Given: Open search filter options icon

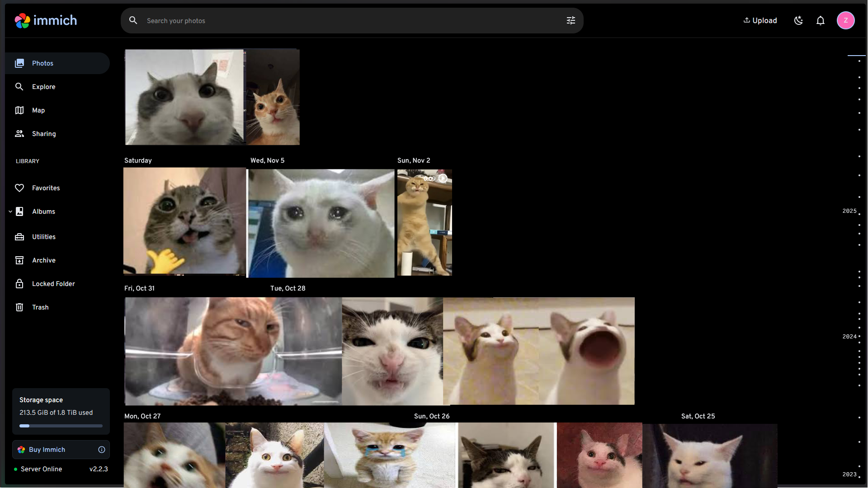Looking at the screenshot, I should click(571, 20).
